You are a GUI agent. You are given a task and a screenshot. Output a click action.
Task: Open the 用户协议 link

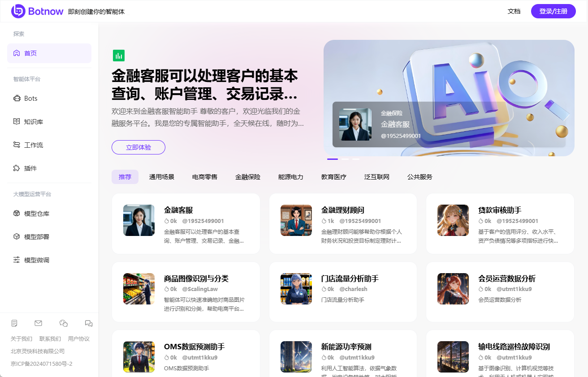(79, 339)
